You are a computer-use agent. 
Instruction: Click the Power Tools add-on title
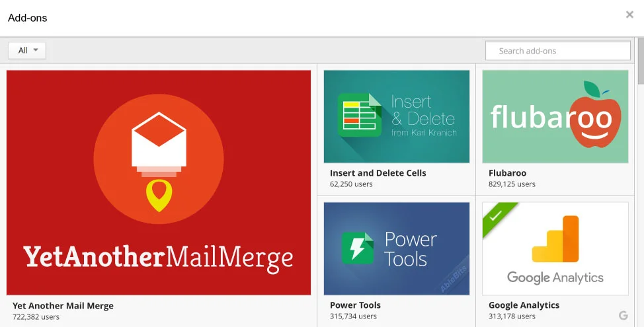click(355, 305)
